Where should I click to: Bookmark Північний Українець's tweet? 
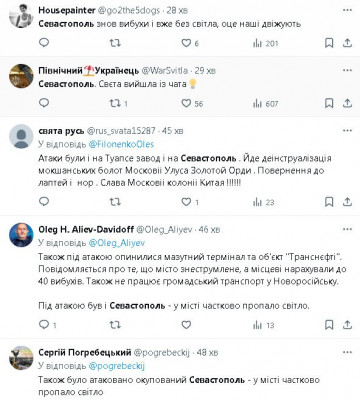(x=329, y=103)
